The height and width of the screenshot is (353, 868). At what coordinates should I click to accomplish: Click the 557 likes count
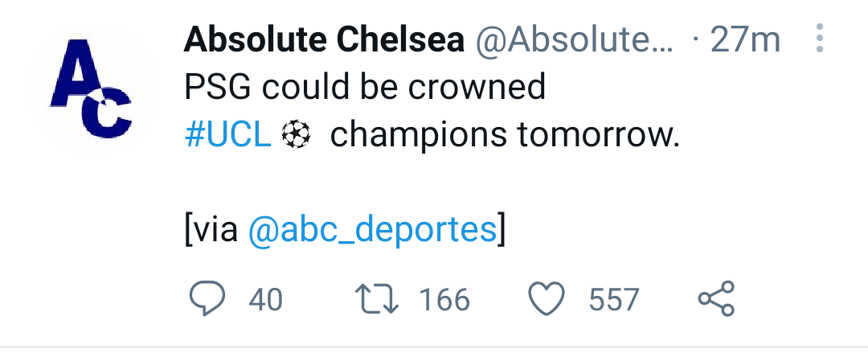click(614, 300)
